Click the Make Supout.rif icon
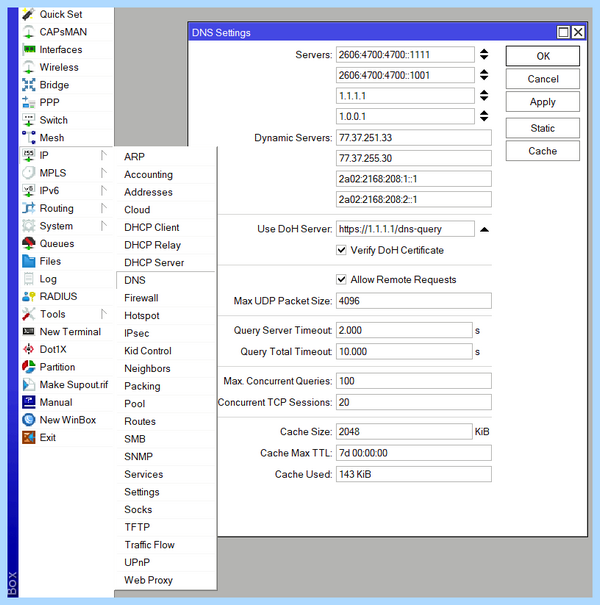Viewport: 600px width, 605px height. [x=28, y=385]
